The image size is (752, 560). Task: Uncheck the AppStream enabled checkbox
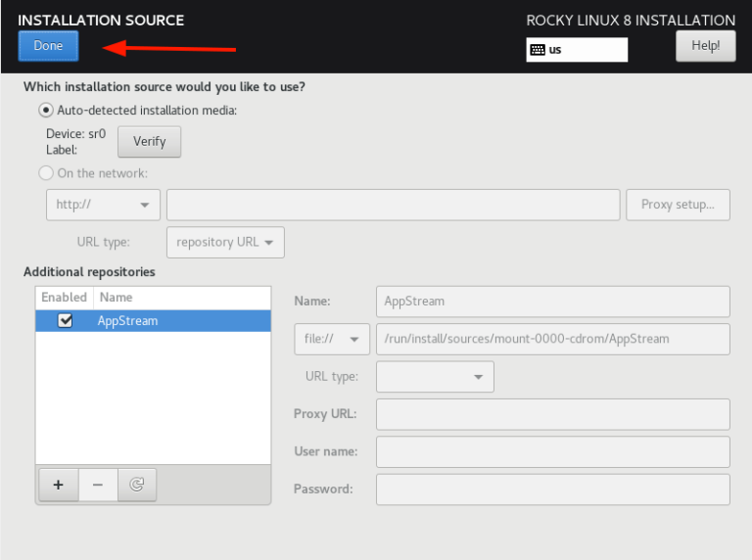coord(65,321)
